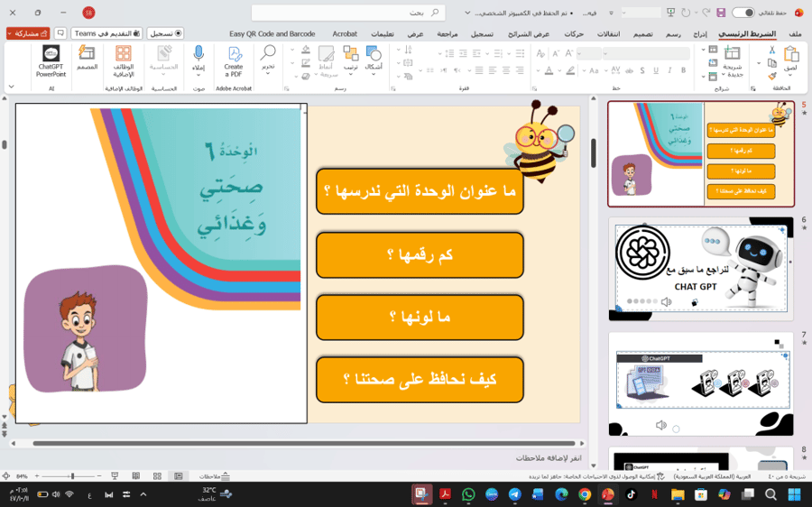This screenshot has width=812, height=507.
Task: Click the Record (تسجيل) button
Action: [x=165, y=33]
